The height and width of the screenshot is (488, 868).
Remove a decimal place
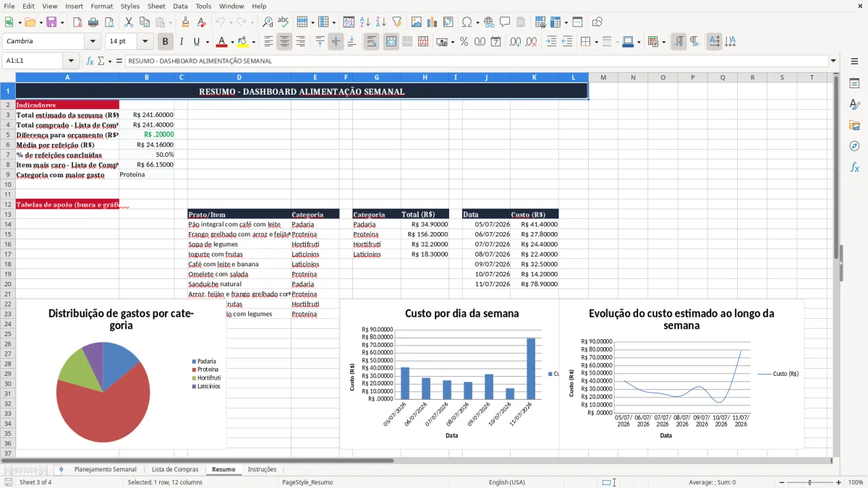point(531,41)
